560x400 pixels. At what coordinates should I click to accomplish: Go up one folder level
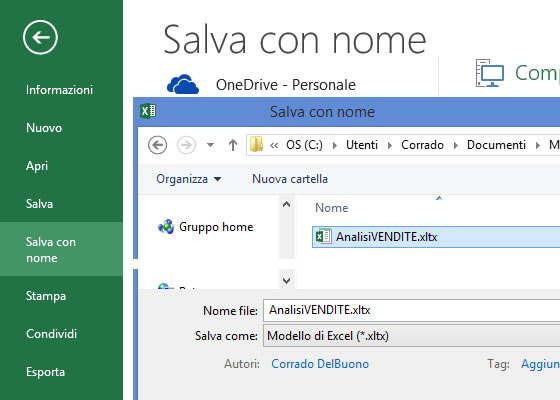click(x=233, y=145)
